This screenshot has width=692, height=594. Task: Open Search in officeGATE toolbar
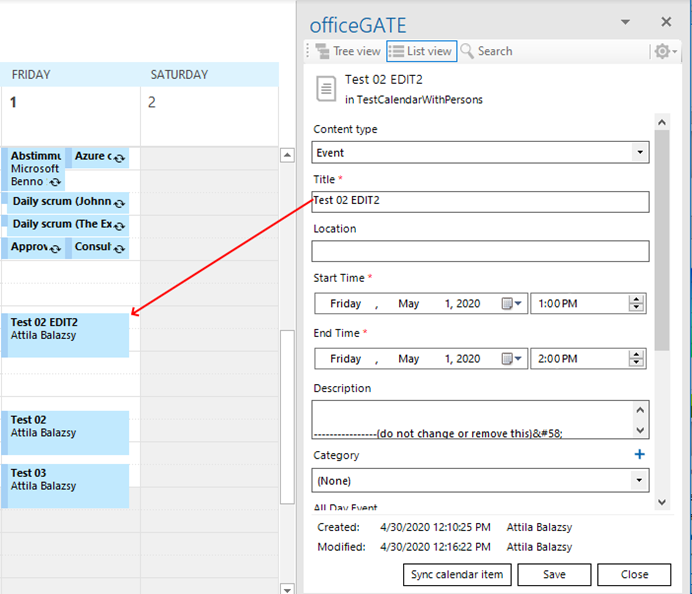487,51
